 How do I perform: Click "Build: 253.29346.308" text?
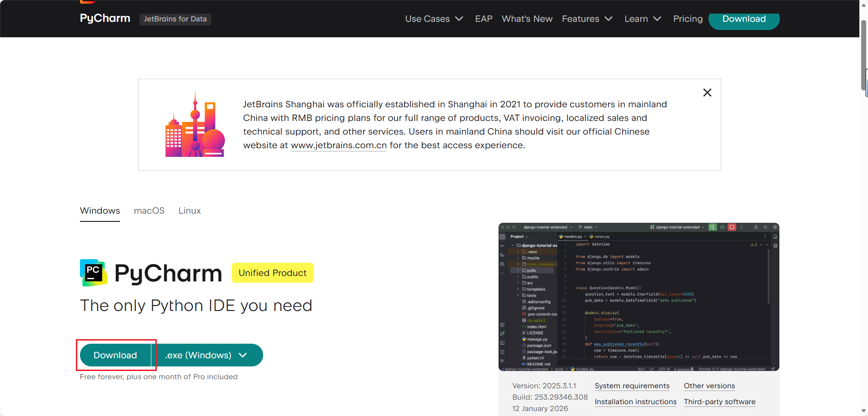click(550, 397)
